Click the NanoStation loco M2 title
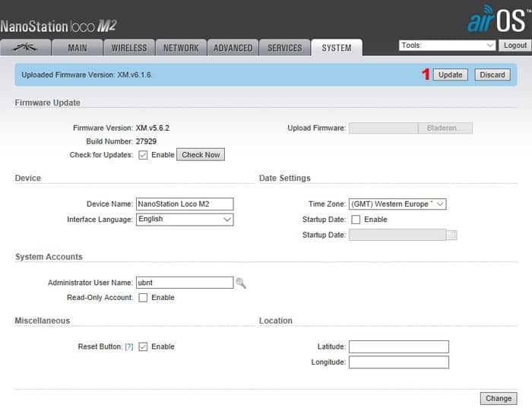The height and width of the screenshot is (411, 532). point(59,26)
